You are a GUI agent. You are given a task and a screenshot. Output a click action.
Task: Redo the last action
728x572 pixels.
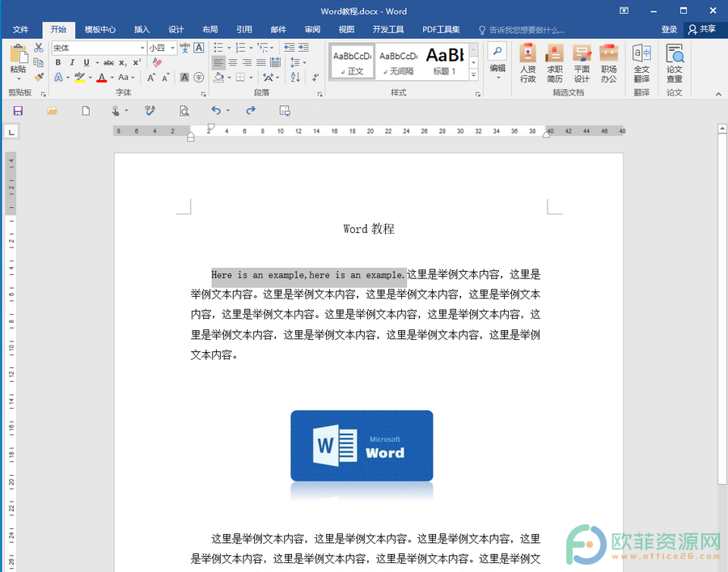pyautogui.click(x=251, y=110)
